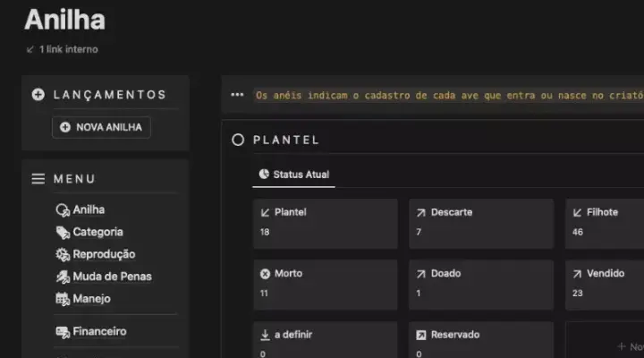The width and height of the screenshot is (644, 358).
Task: Click the plus icon beside LANÇAMENTOS
Action: click(x=38, y=94)
